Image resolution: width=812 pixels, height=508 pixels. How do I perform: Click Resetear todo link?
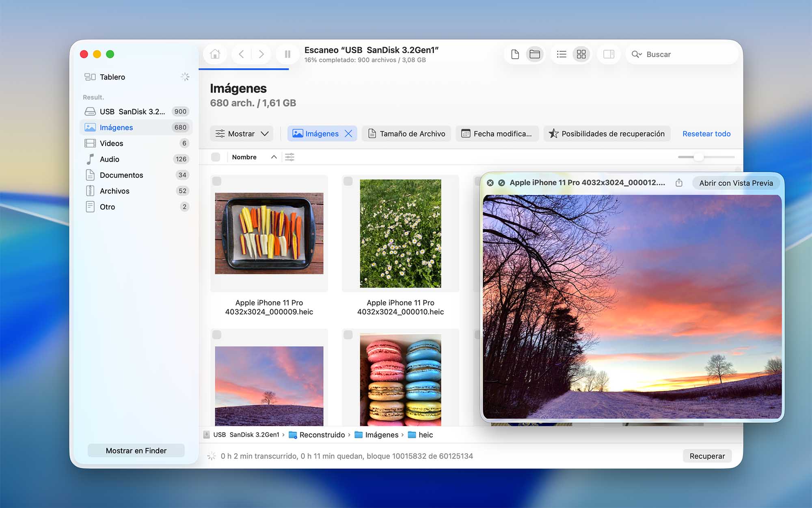[706, 133]
